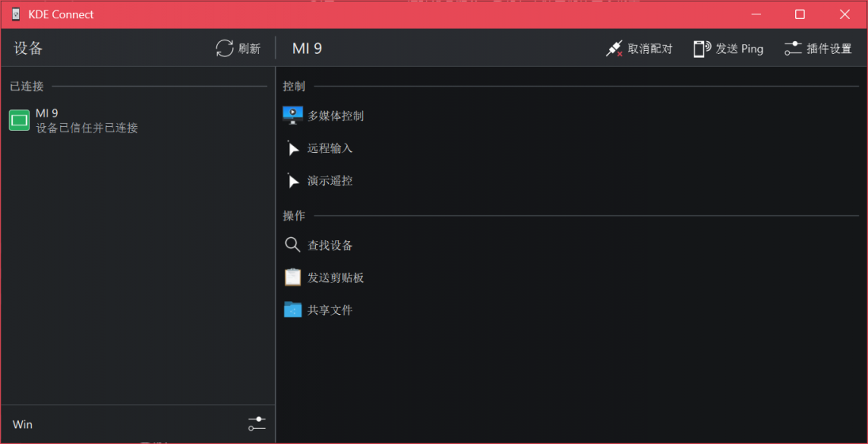Click the 操作 section header

coord(294,216)
